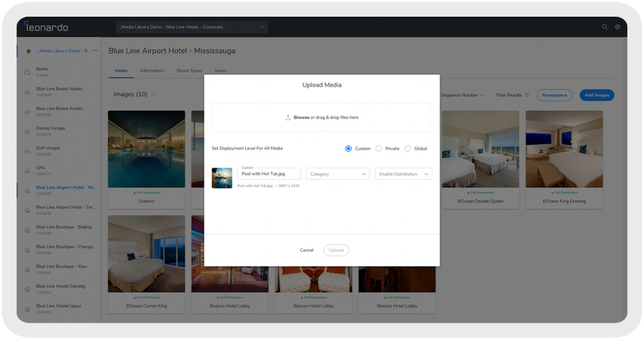Click the icon beside SPA entry
This screenshot has height=340, width=644.
28,171
